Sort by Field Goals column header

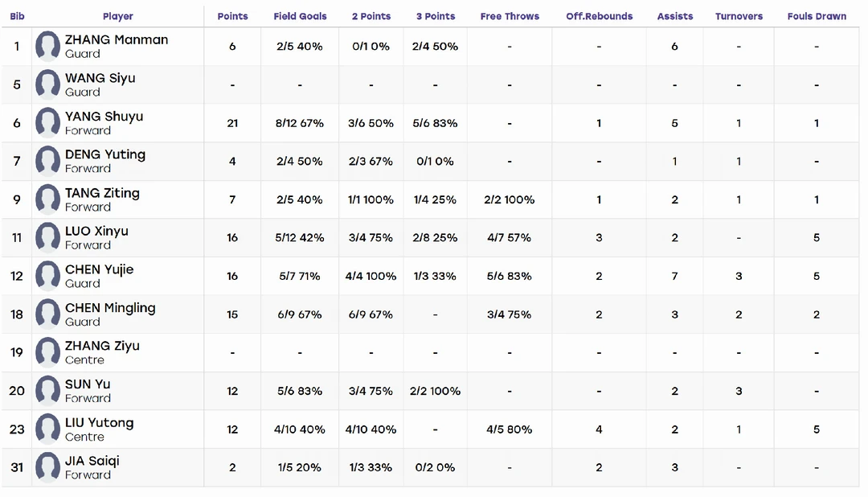300,16
